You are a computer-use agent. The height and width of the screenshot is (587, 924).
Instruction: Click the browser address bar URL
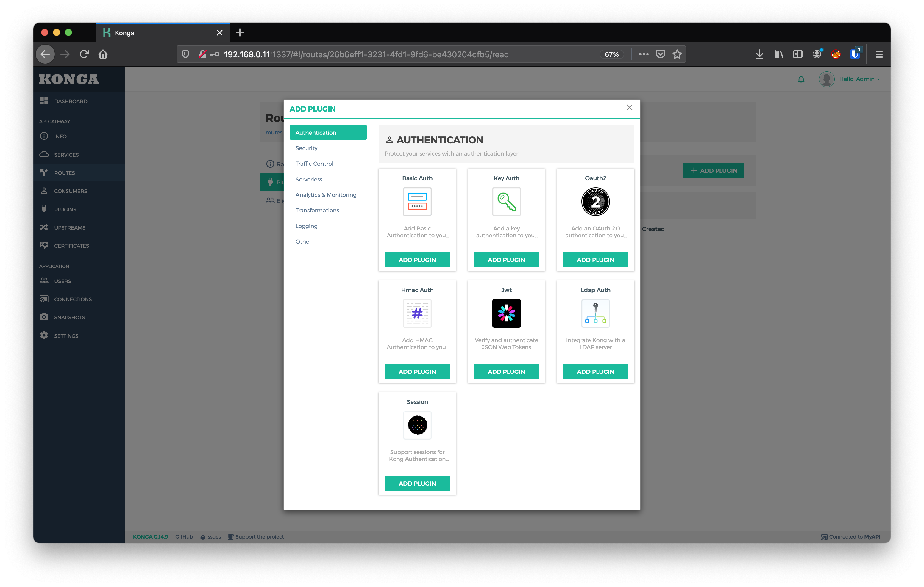tap(366, 54)
